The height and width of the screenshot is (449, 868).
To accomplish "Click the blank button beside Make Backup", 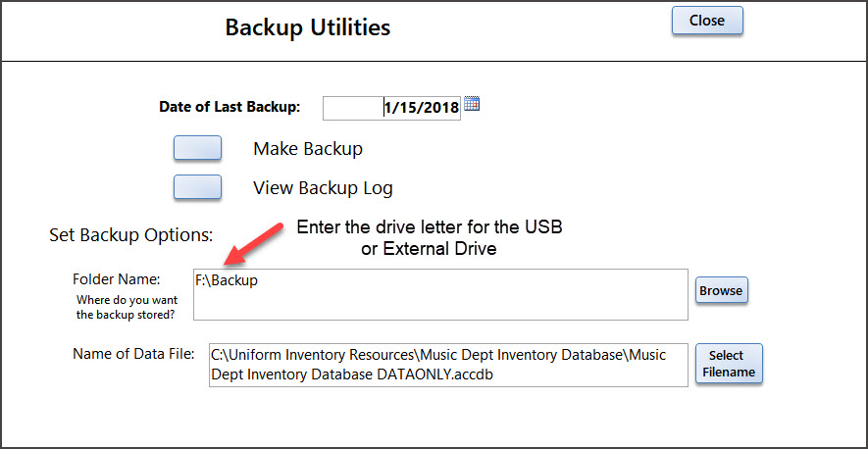I will pyautogui.click(x=197, y=148).
